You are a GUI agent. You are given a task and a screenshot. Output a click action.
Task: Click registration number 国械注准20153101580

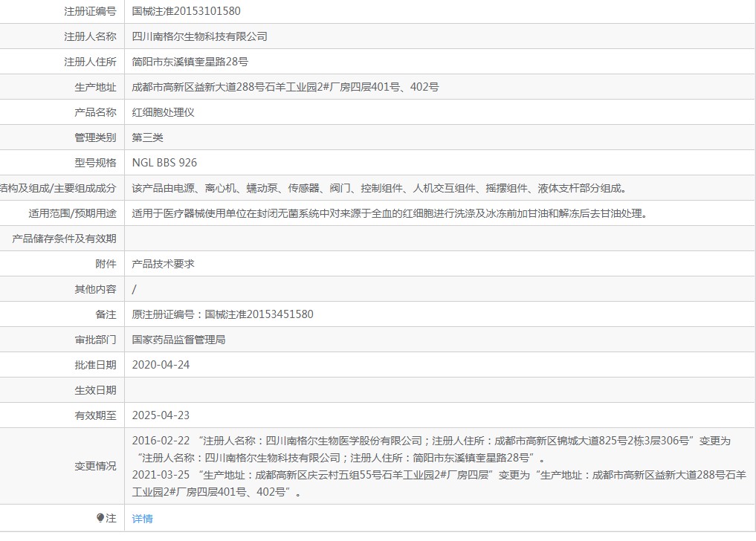pyautogui.click(x=186, y=11)
